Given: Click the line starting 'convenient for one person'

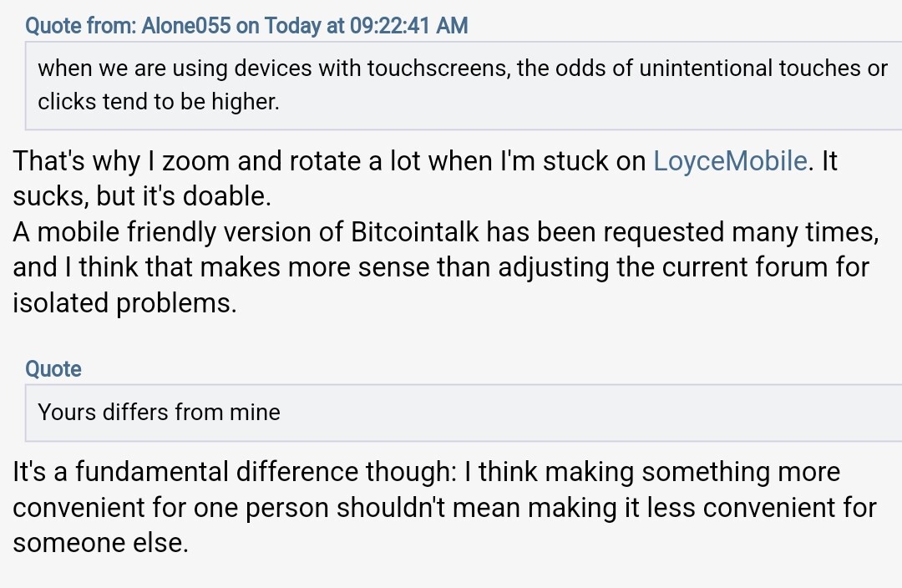Looking at the screenshot, I should pos(444,508).
